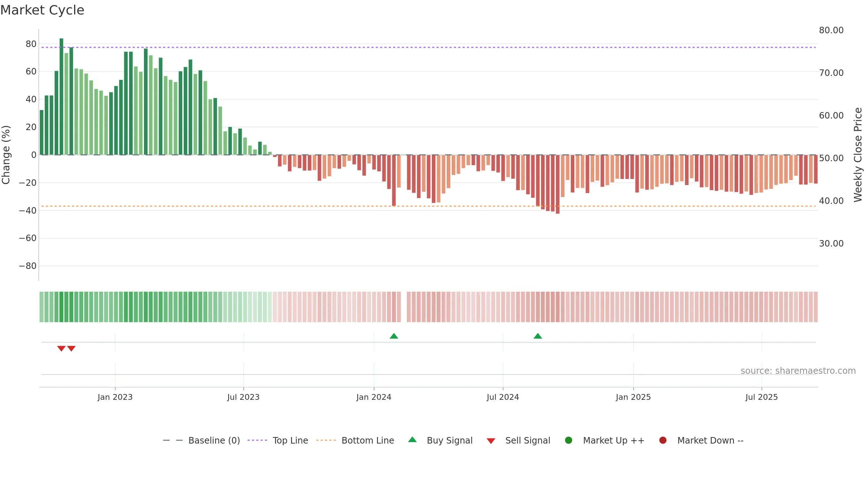Toggle the Market Down -- legend entry
Image resolution: width=868 pixels, height=488 pixels.
click(701, 440)
